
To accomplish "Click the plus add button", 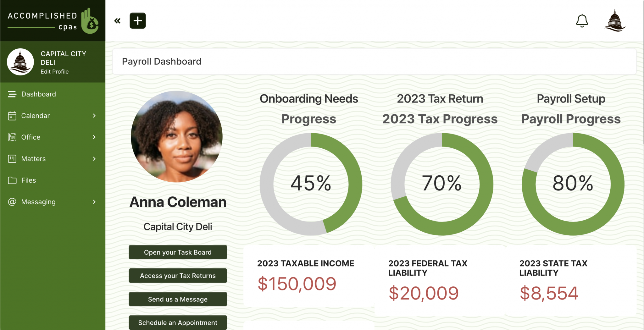I will coord(138,21).
